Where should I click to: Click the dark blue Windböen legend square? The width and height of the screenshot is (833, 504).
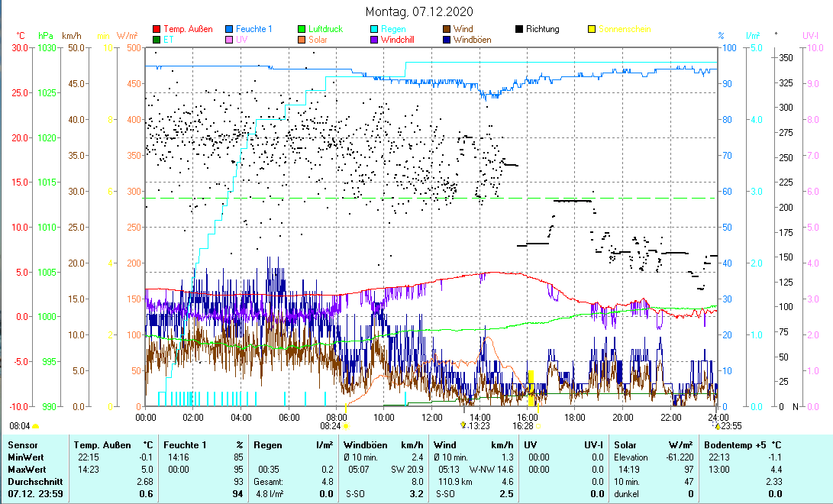(447, 40)
